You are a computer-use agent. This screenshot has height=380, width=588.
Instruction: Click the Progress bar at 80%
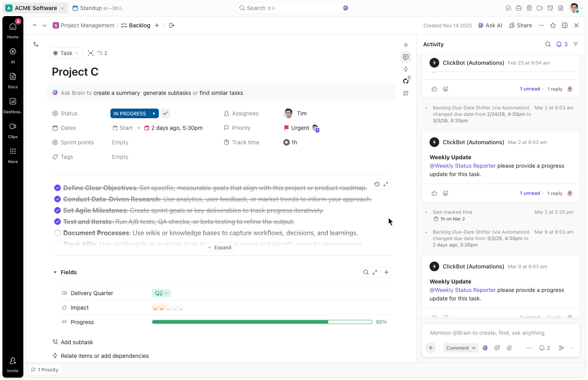tap(262, 322)
